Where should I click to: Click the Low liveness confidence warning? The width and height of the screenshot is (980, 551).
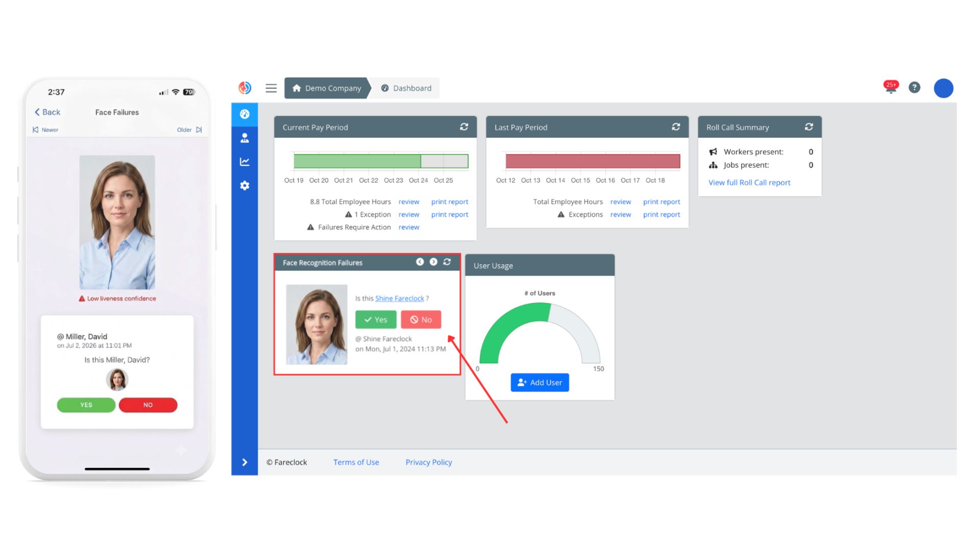[117, 298]
